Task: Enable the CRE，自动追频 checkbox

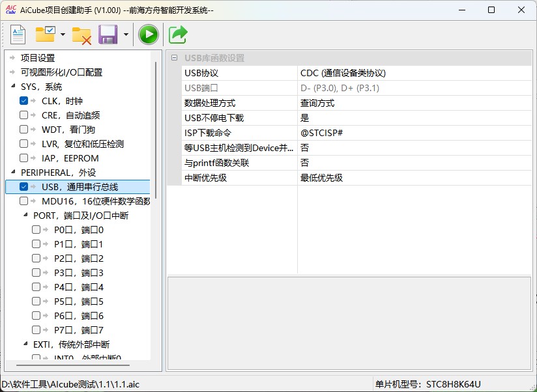Action: [x=23, y=115]
